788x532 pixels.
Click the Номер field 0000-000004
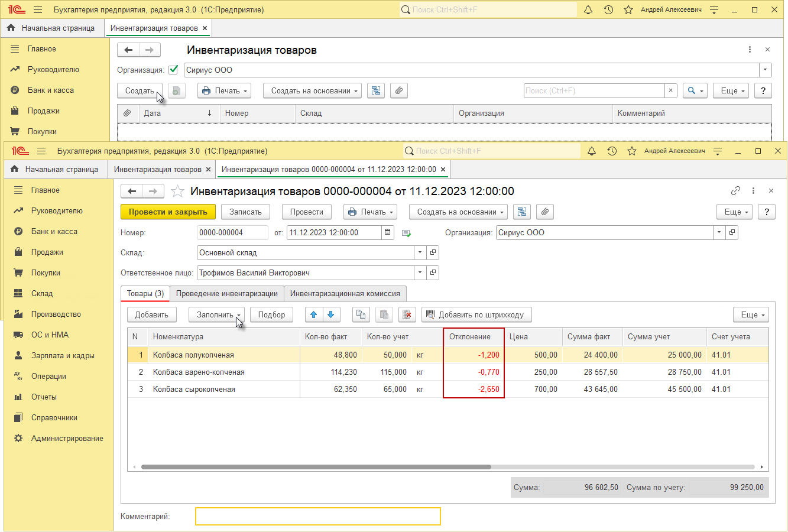[232, 232]
